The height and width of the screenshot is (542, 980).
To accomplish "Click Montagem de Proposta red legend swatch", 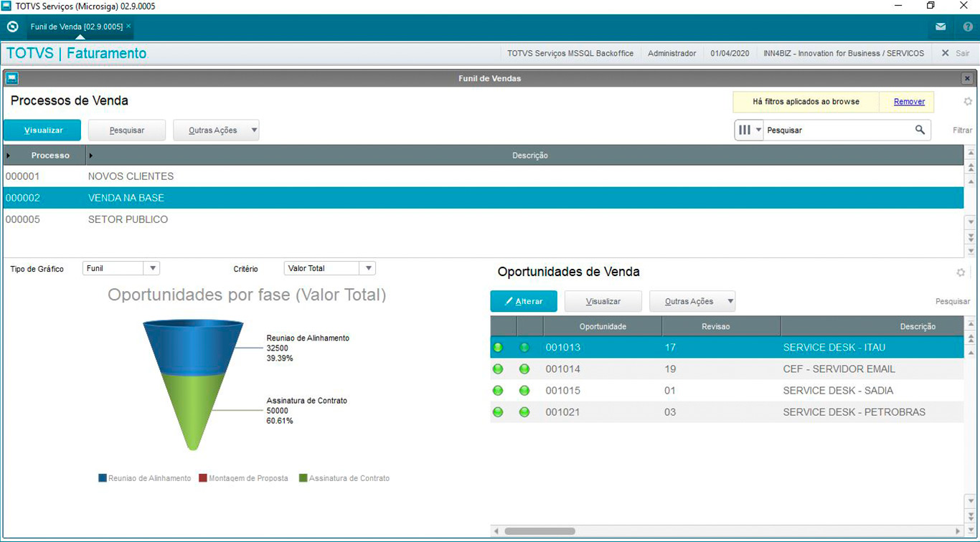I will point(203,478).
